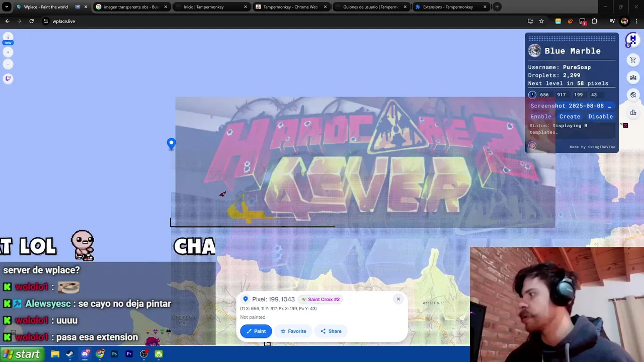Click chat message 'pasa esa extension'
The image size is (644, 362).
click(97, 337)
